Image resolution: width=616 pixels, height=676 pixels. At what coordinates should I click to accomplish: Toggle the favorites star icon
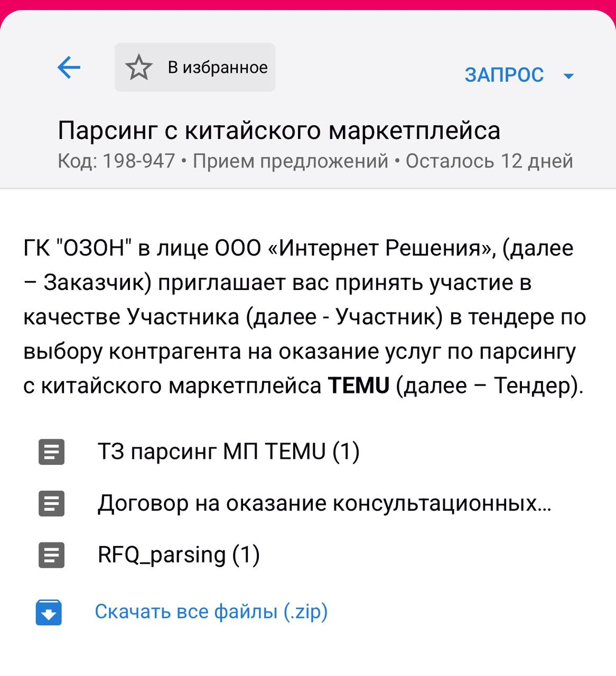point(139,68)
